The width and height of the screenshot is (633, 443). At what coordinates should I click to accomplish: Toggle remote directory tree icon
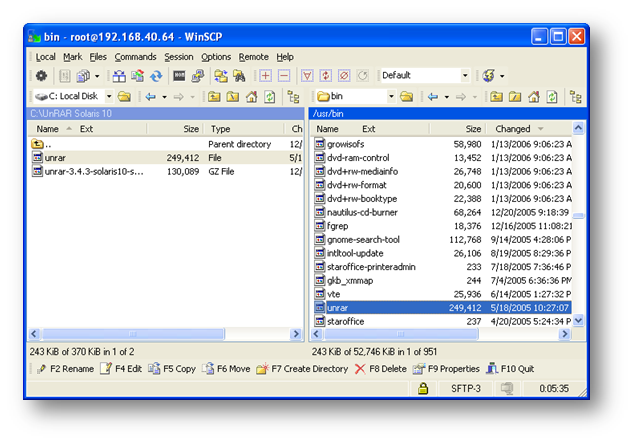coord(575,97)
